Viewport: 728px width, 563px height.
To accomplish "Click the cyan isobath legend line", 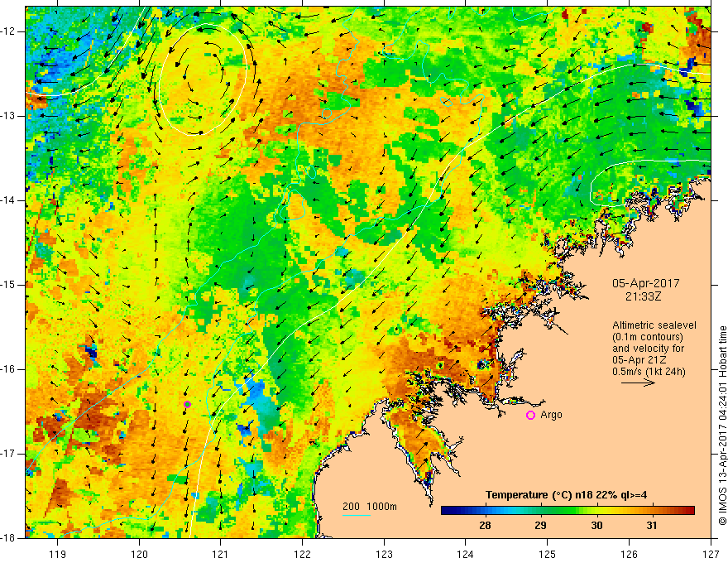I will (356, 515).
